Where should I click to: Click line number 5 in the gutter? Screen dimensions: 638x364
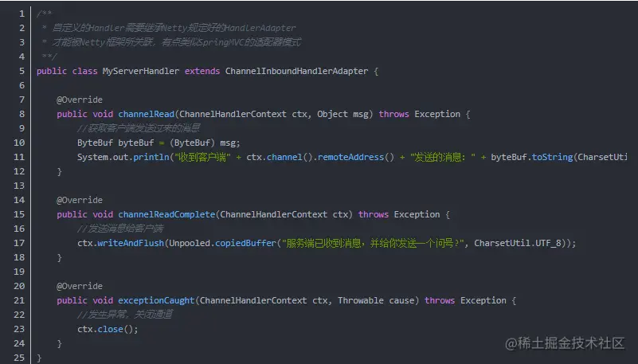pyautogui.click(x=22, y=71)
